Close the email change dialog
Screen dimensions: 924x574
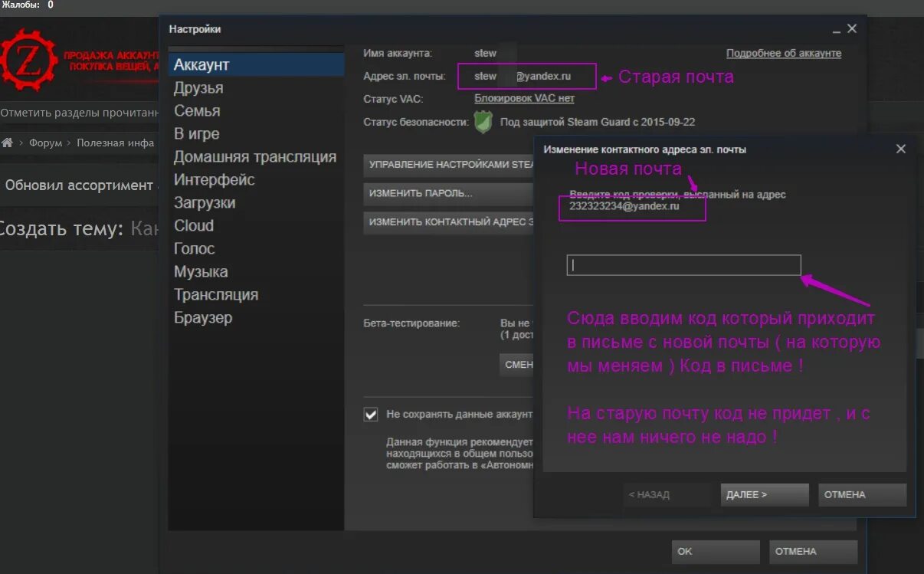pos(901,149)
